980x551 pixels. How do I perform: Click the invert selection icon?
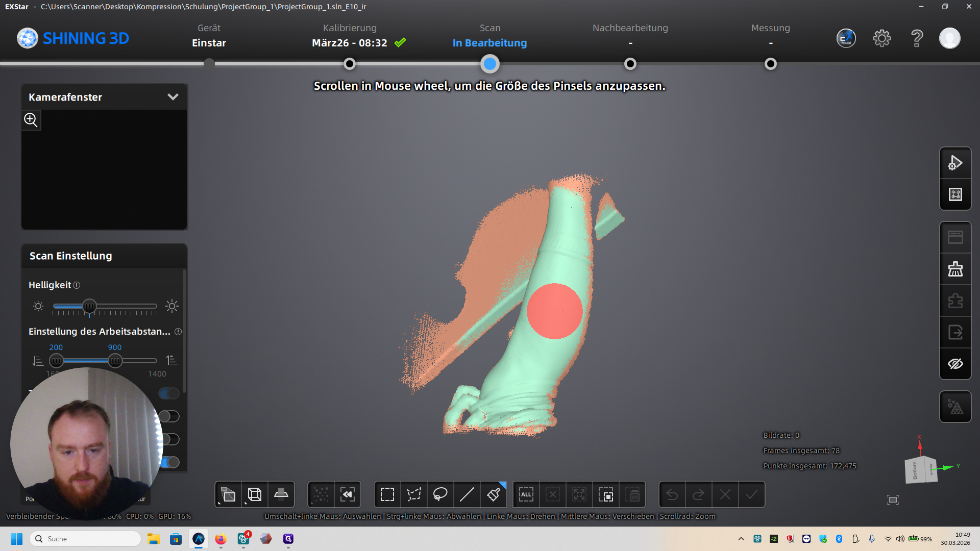[606, 494]
